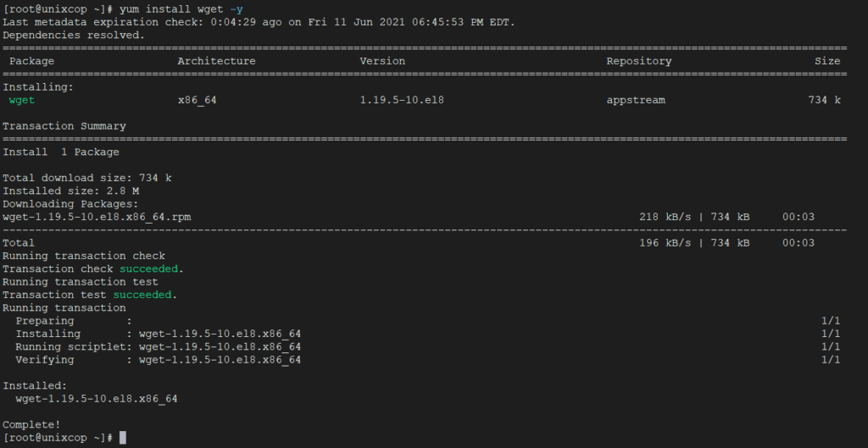Click the Verifying line package name
Image resolution: width=868 pixels, height=448 pixels.
point(220,360)
